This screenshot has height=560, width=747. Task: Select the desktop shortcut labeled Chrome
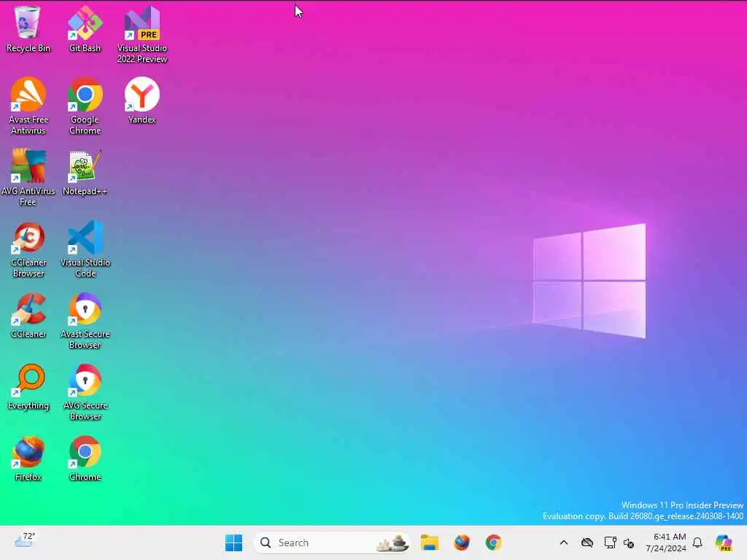tap(85, 458)
